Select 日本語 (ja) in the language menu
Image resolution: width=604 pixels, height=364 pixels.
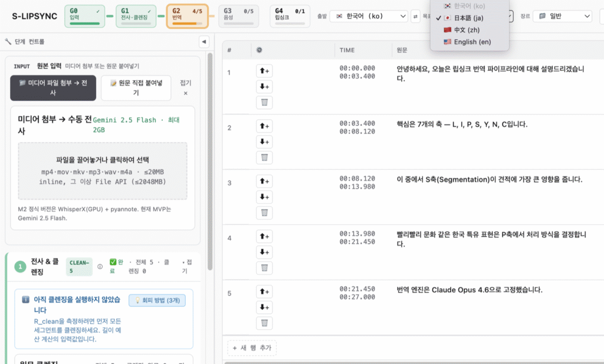coord(469,18)
